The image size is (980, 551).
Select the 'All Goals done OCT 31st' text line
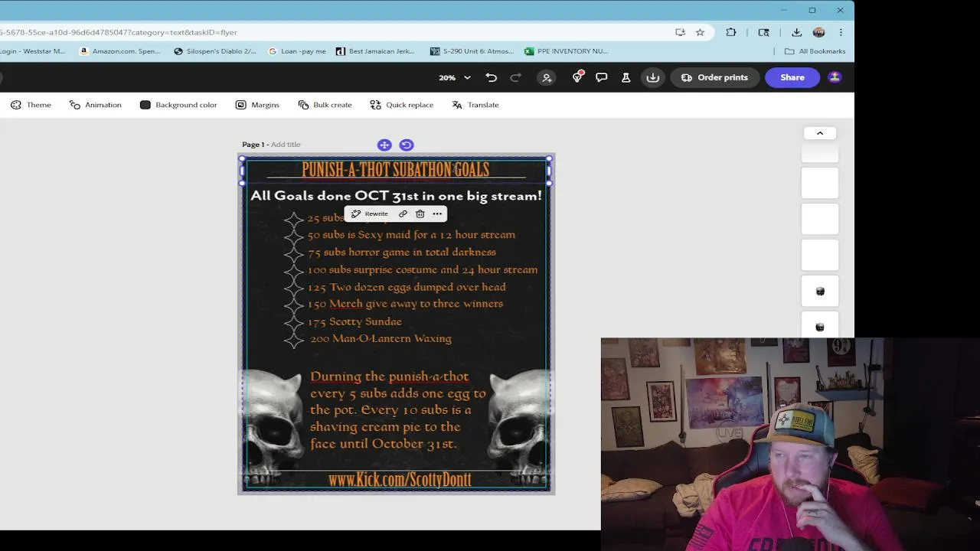396,196
